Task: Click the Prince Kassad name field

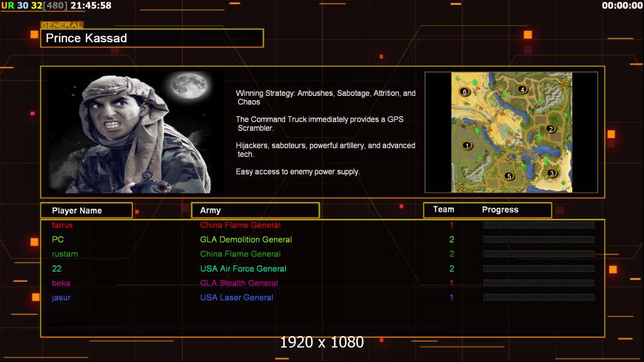Action: tap(152, 38)
